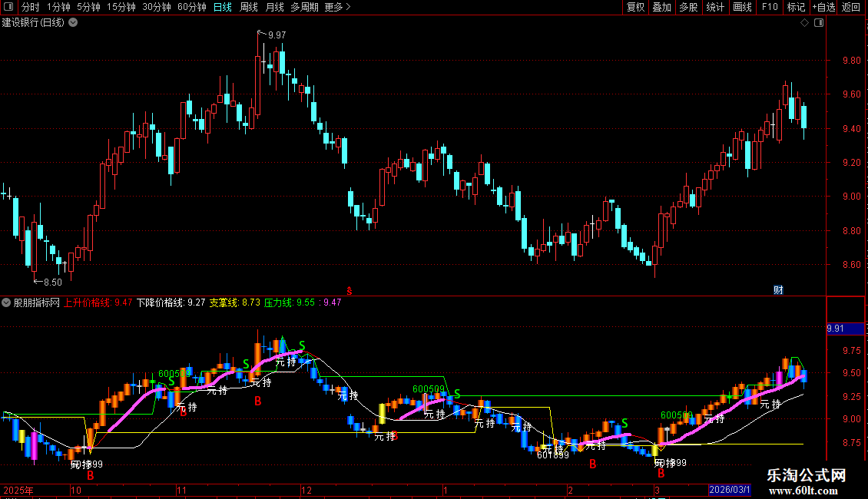Add stock via +自选 button
This screenshot has height=499, width=868.
click(823, 7)
